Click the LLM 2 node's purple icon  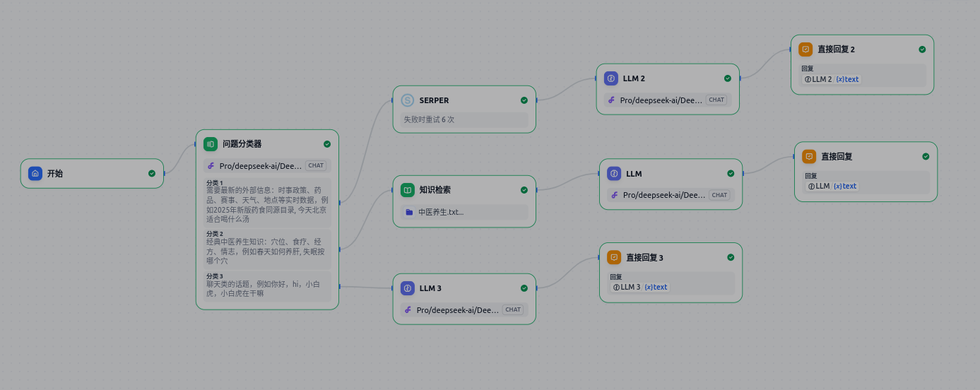click(x=611, y=78)
